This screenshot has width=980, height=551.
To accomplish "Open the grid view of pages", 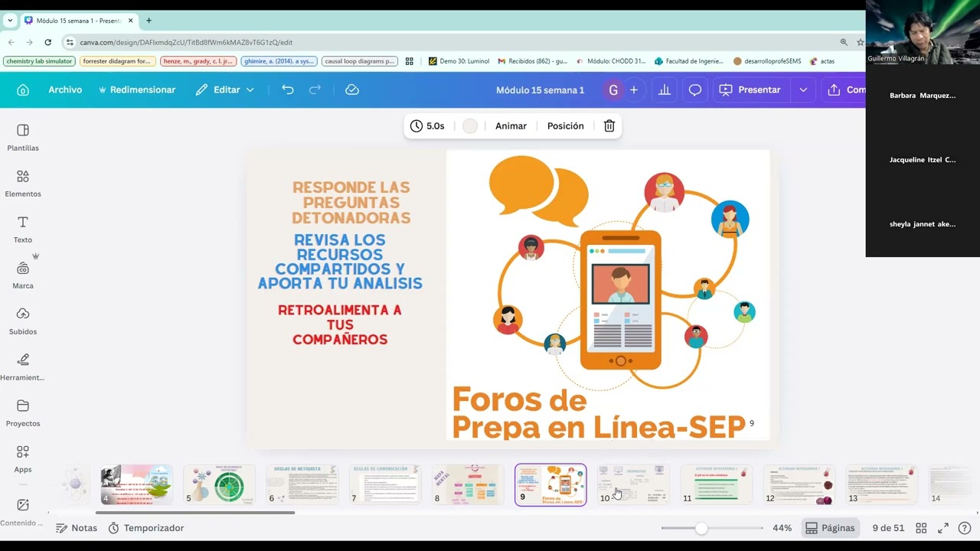I will pos(921,528).
